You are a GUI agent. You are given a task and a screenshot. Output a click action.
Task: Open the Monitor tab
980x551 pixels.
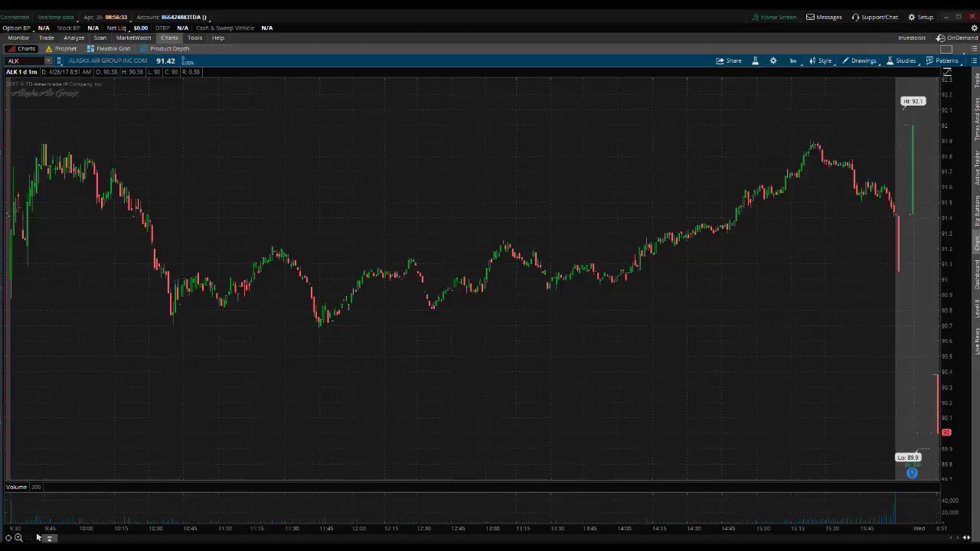(18, 37)
